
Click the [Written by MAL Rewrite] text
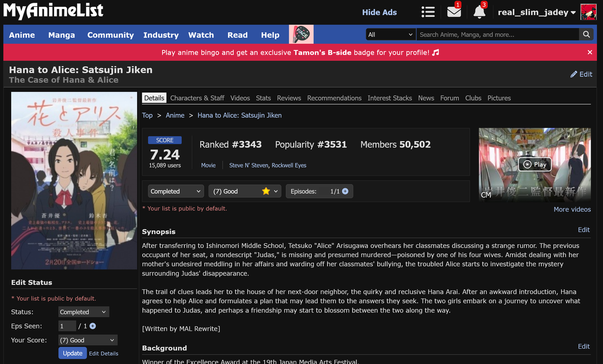181,329
